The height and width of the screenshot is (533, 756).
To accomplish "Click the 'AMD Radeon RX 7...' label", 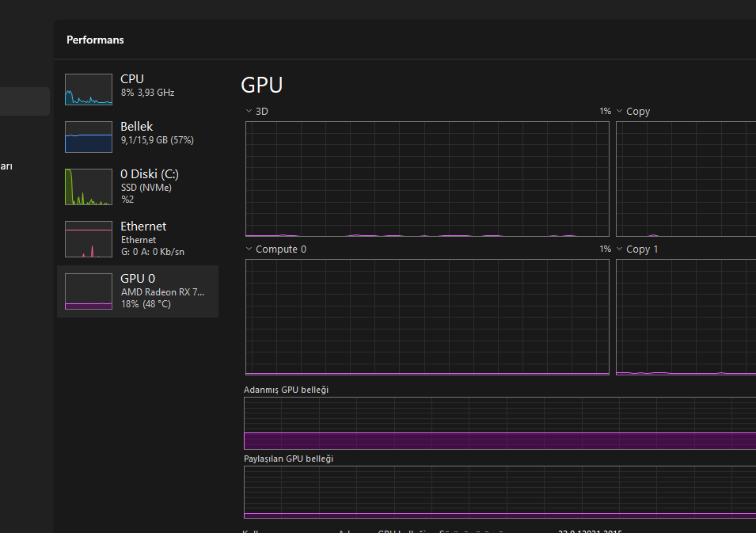I will point(162,292).
